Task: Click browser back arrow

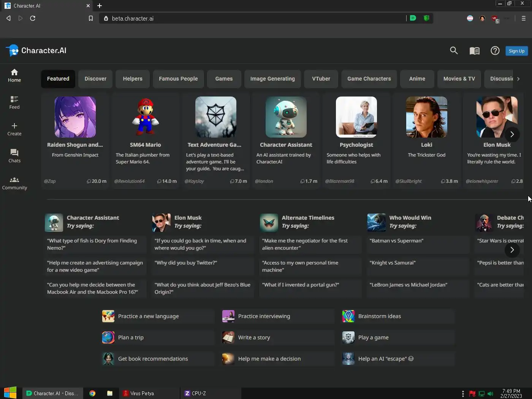Action: pyautogui.click(x=8, y=18)
